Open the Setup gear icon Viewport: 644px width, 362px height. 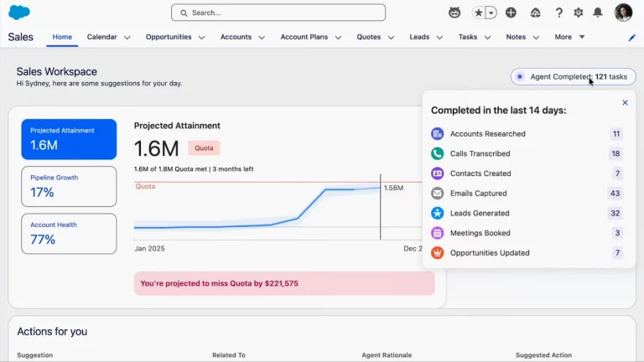(x=578, y=13)
